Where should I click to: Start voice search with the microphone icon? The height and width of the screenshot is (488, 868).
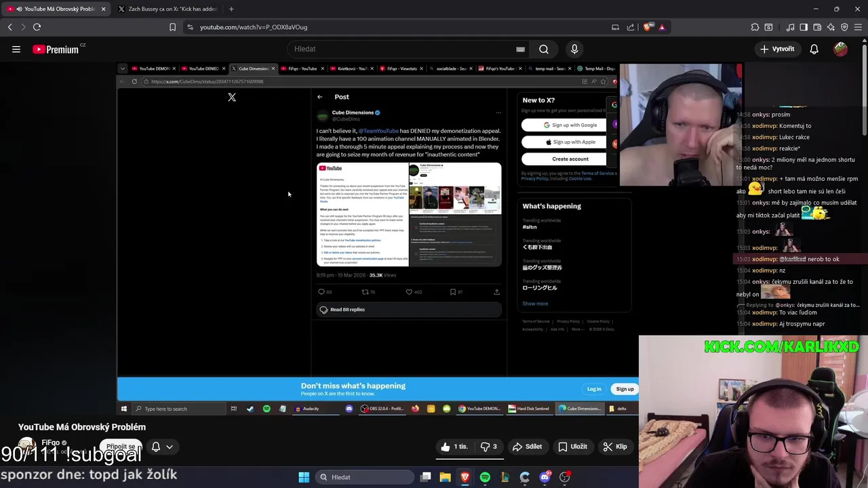point(574,49)
